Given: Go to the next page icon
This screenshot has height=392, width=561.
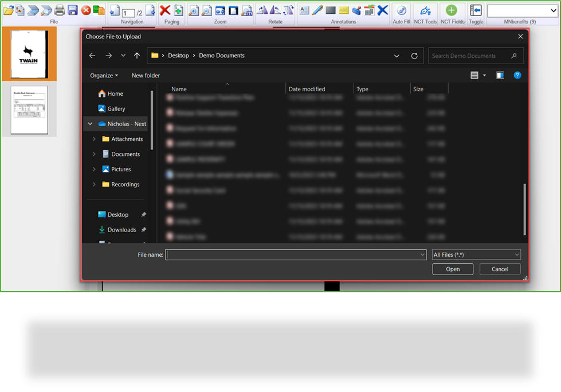Looking at the screenshot, I should click(150, 10).
